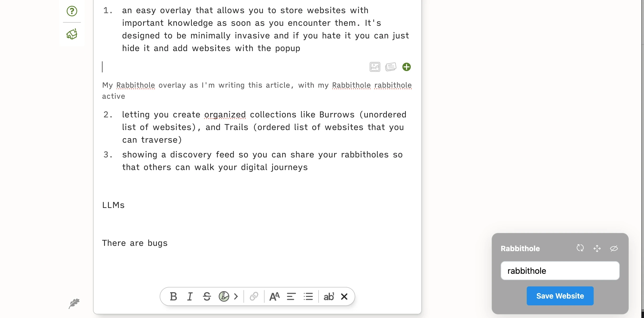The height and width of the screenshot is (318, 644).
Task: Toggle italic formatting
Action: point(190,296)
